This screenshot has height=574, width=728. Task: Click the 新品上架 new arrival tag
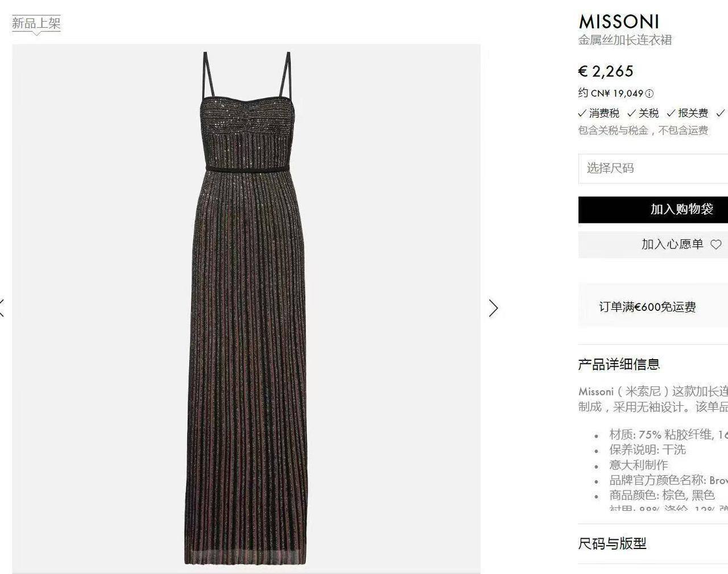(x=36, y=23)
